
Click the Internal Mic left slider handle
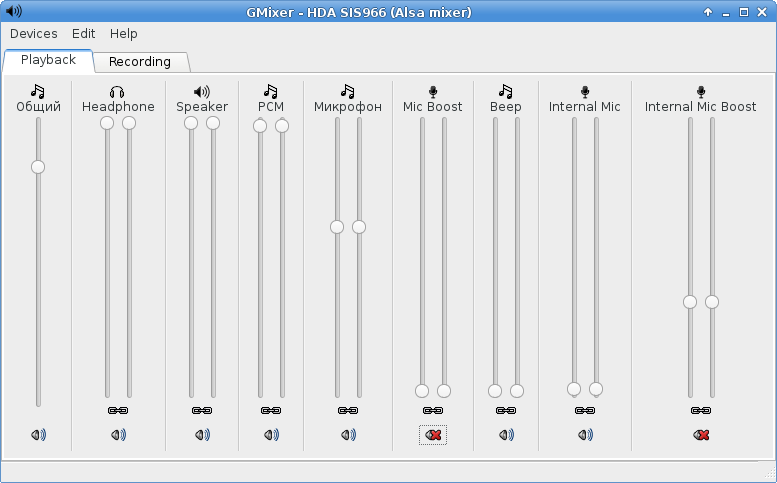[574, 389]
